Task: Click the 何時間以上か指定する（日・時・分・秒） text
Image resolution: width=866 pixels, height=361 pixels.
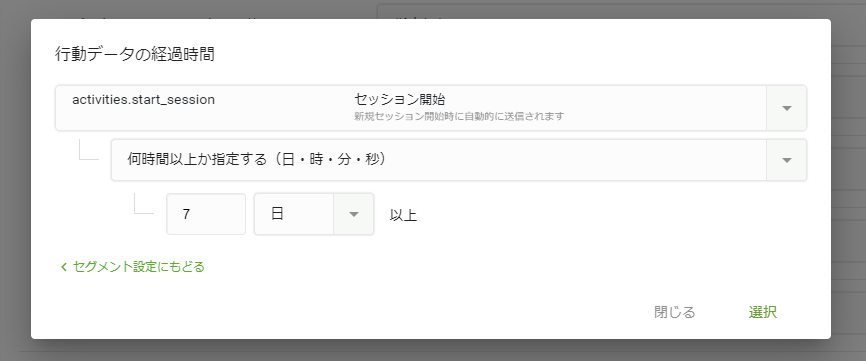Action: click(256, 159)
